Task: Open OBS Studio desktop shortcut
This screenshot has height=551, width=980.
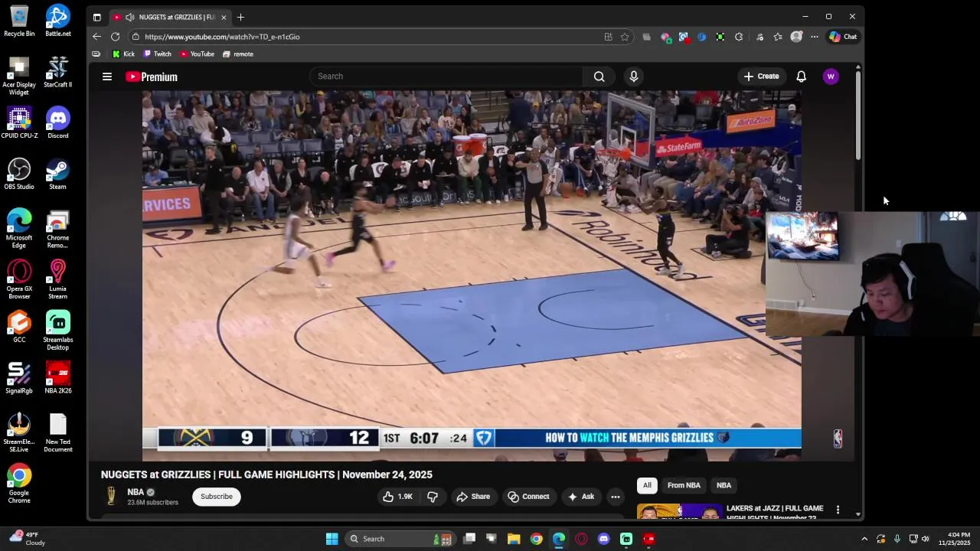Action: pyautogui.click(x=19, y=174)
